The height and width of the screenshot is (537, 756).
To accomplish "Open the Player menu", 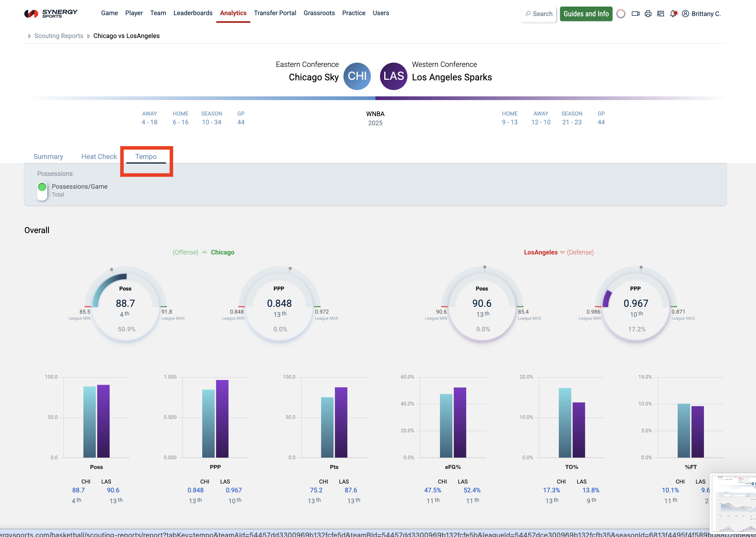I will [x=134, y=13].
